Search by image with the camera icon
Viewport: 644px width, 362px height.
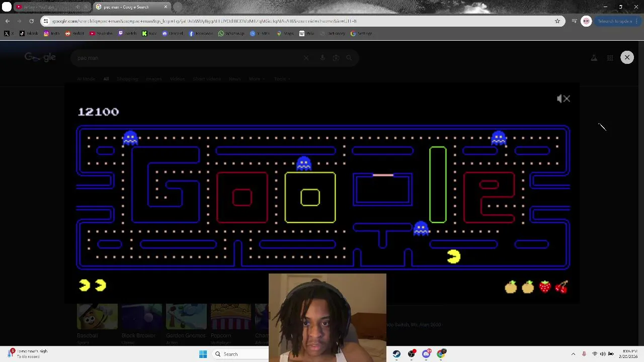pos(336,58)
